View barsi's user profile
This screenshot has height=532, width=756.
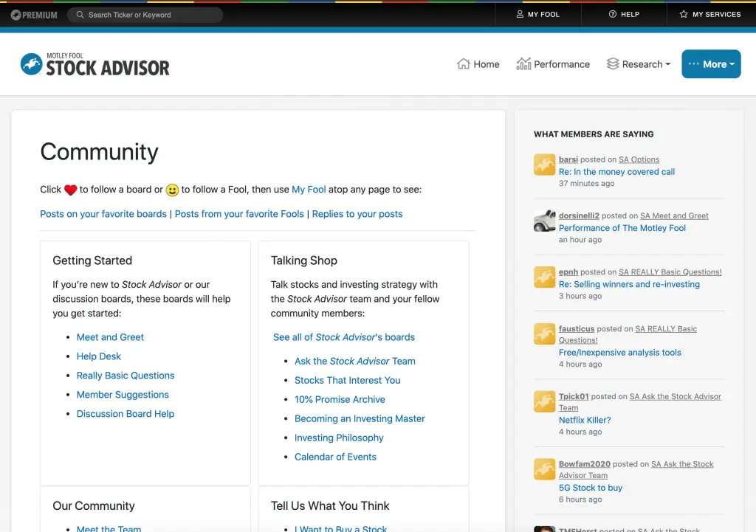[x=568, y=159]
